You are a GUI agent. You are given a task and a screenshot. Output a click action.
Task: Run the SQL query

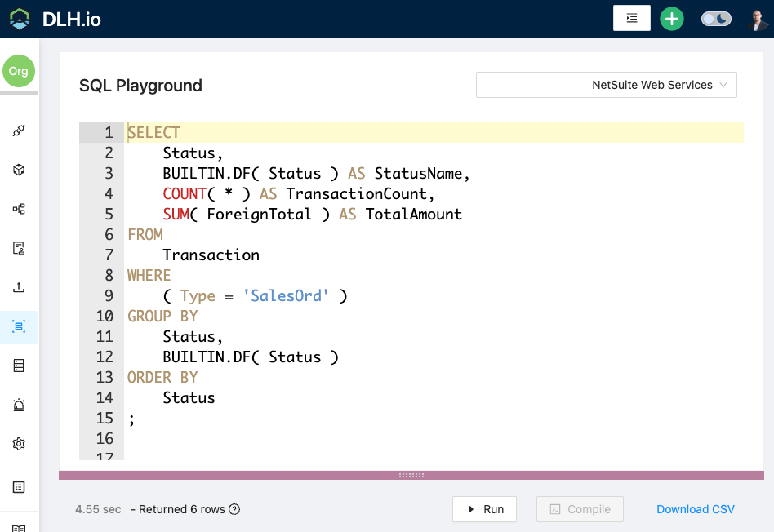(x=484, y=508)
